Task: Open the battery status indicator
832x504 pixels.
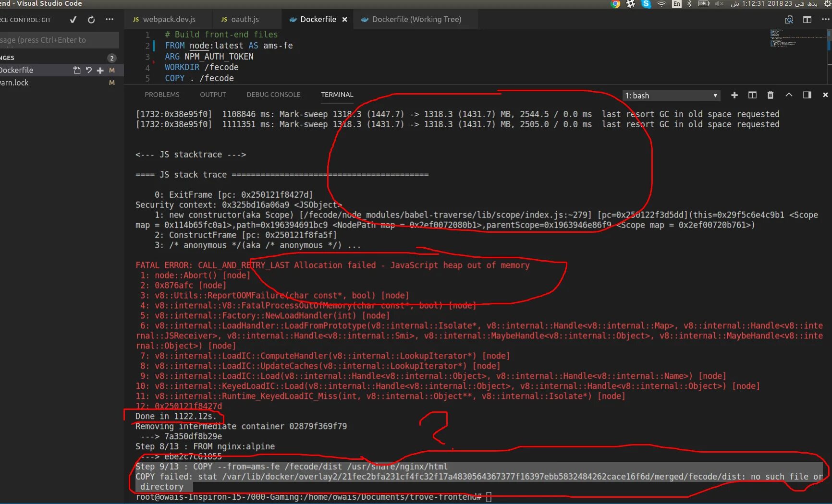Action: (703, 4)
